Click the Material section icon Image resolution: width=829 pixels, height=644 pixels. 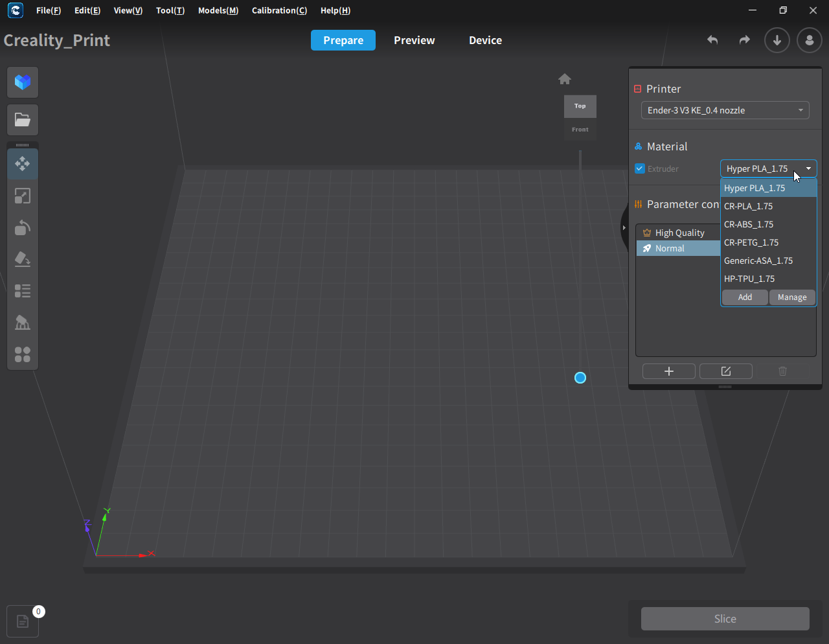click(x=639, y=146)
